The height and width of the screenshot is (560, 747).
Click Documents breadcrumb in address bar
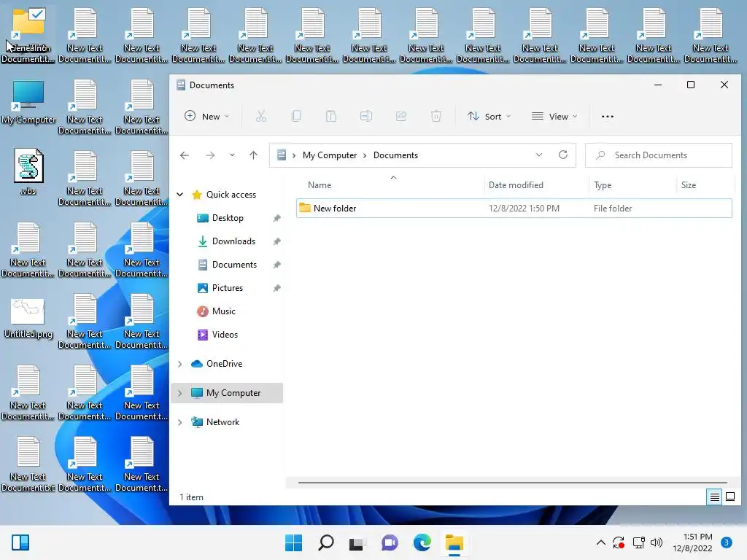click(x=395, y=155)
